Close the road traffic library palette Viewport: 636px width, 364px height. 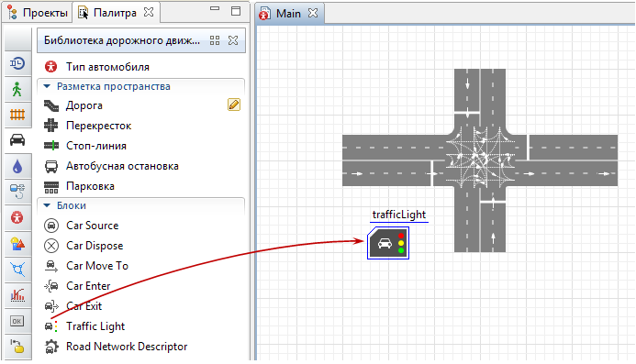pos(233,40)
